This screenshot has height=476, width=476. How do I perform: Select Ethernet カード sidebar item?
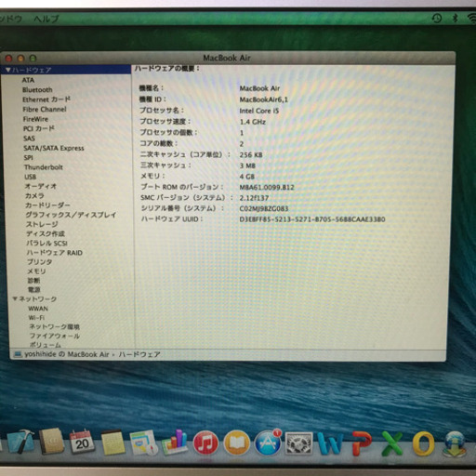pos(46,99)
